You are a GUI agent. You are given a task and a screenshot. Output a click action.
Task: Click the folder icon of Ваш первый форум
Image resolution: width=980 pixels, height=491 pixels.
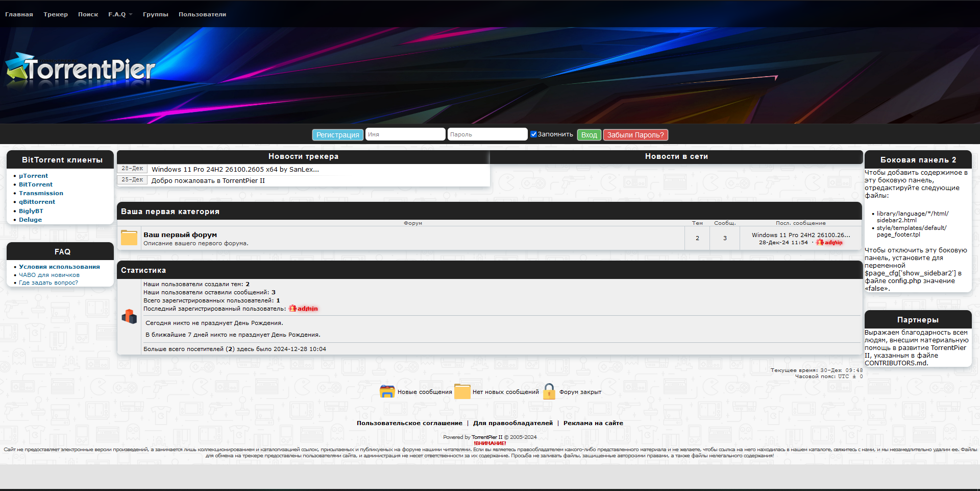(x=129, y=238)
